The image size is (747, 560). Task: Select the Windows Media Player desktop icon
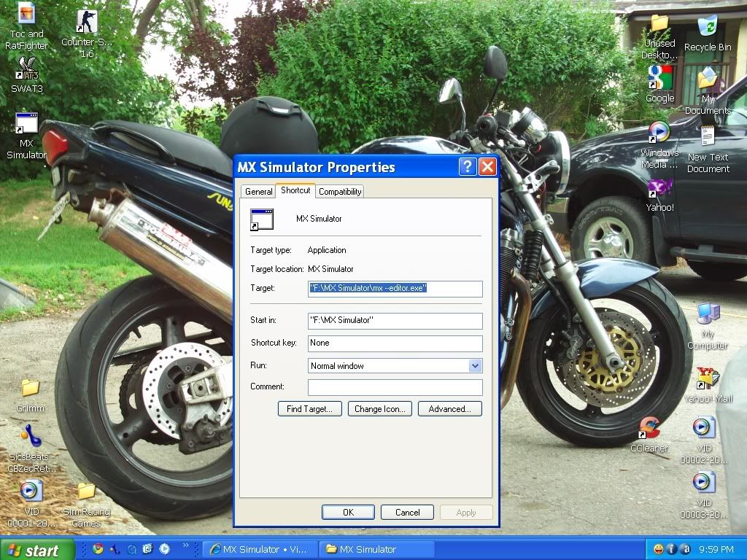tap(659, 133)
